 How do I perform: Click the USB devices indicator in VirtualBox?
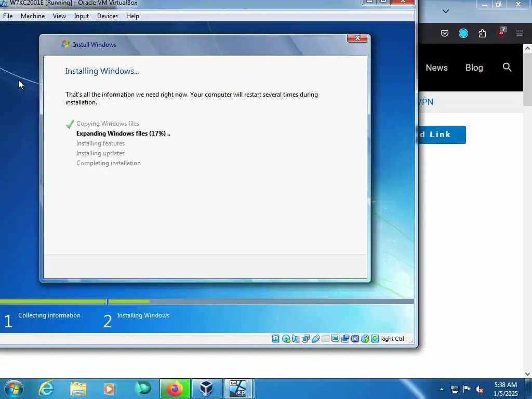(315, 339)
